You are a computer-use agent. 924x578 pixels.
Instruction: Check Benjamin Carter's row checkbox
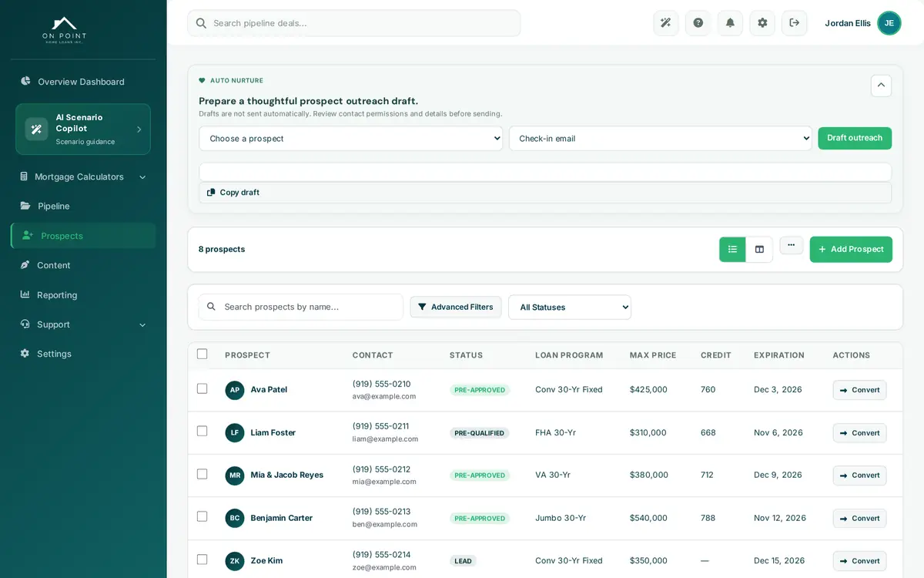click(x=203, y=516)
